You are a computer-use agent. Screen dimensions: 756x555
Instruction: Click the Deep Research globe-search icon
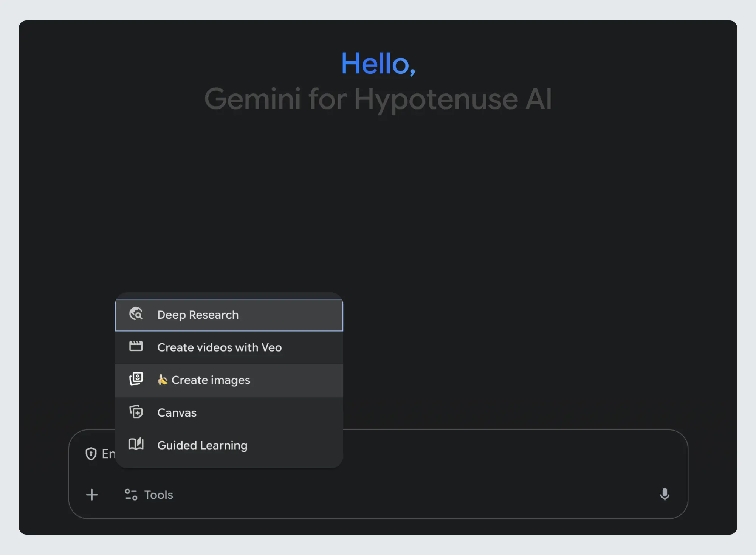(136, 314)
